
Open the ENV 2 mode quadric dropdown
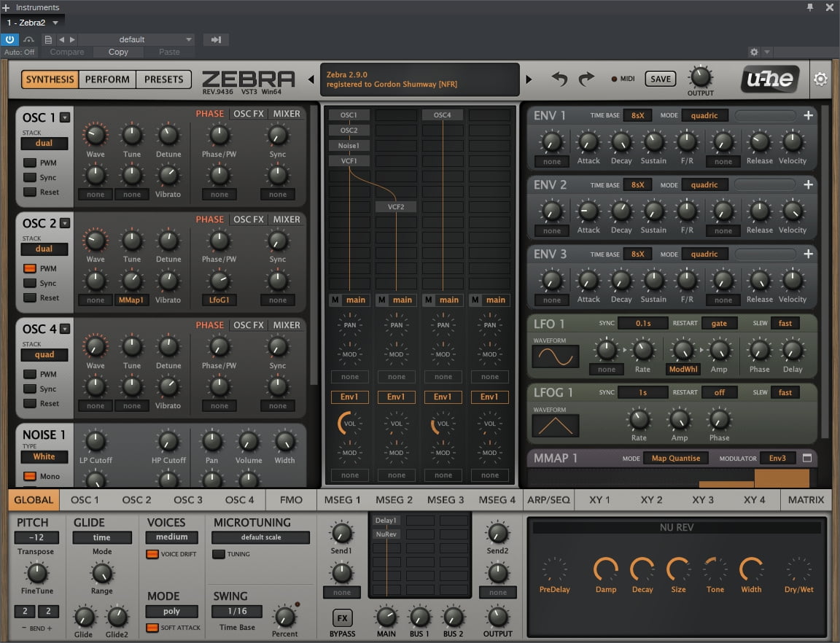704,185
